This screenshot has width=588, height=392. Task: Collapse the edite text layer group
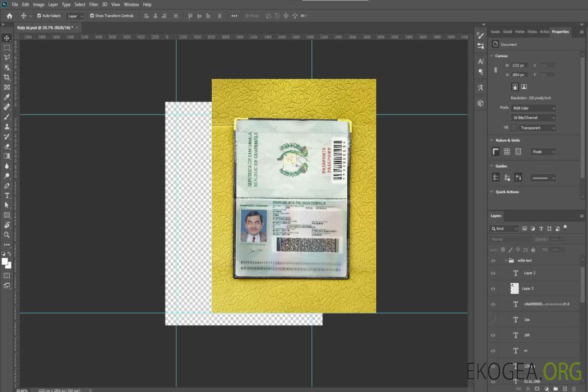(505, 261)
